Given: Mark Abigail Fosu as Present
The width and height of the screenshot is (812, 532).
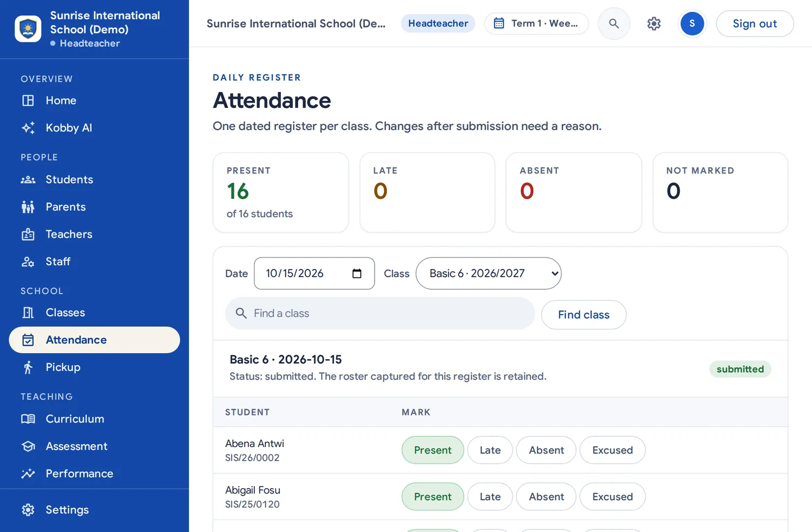Looking at the screenshot, I should point(433,497).
